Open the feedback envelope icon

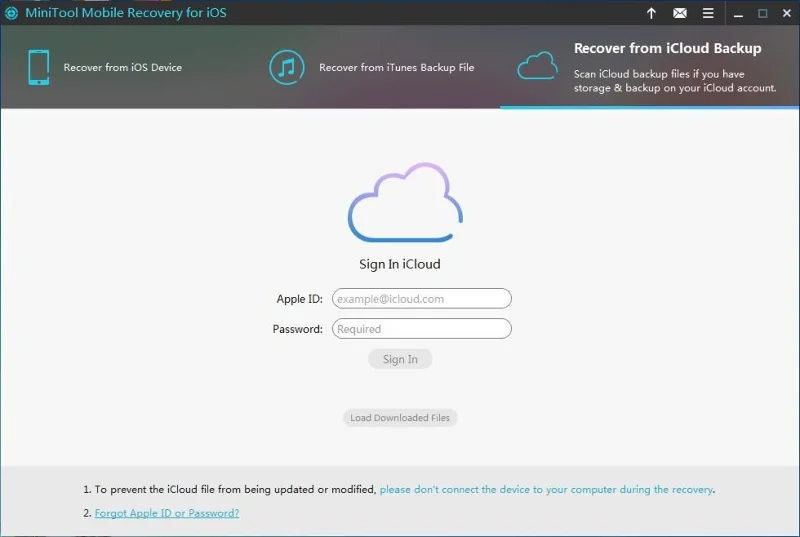pyautogui.click(x=680, y=13)
